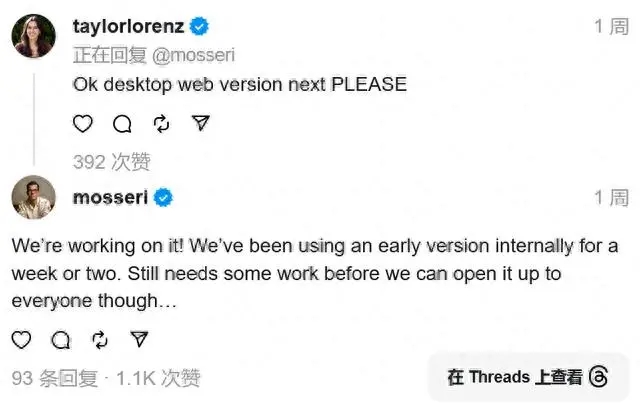Open the mosseri username link
The height and width of the screenshot is (403, 640).
coord(110,197)
